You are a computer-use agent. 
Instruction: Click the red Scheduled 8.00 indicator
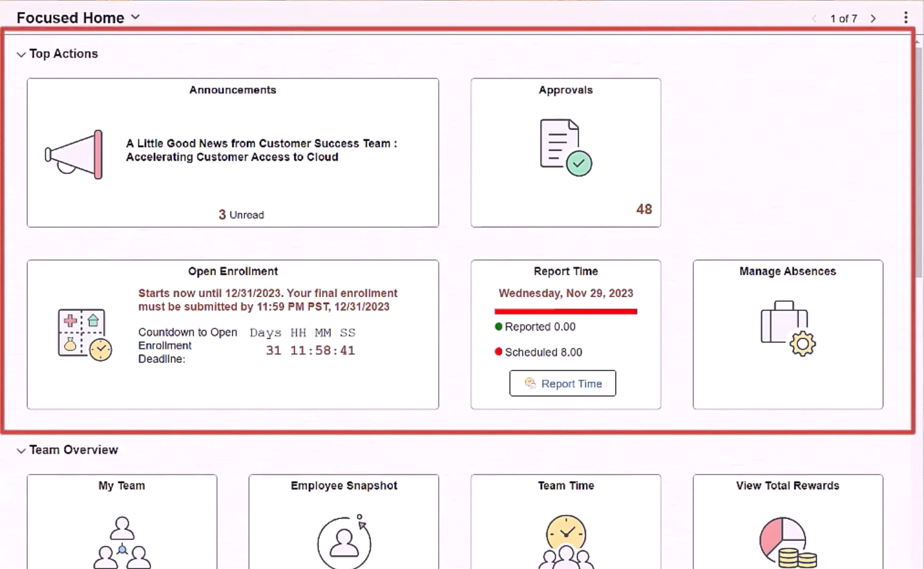[x=539, y=352]
